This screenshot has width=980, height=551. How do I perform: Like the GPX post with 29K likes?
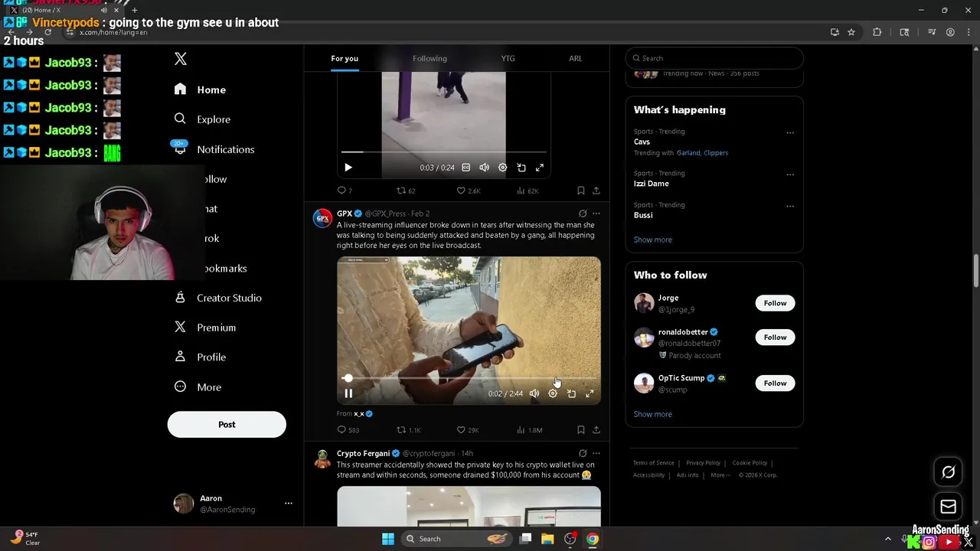468,430
